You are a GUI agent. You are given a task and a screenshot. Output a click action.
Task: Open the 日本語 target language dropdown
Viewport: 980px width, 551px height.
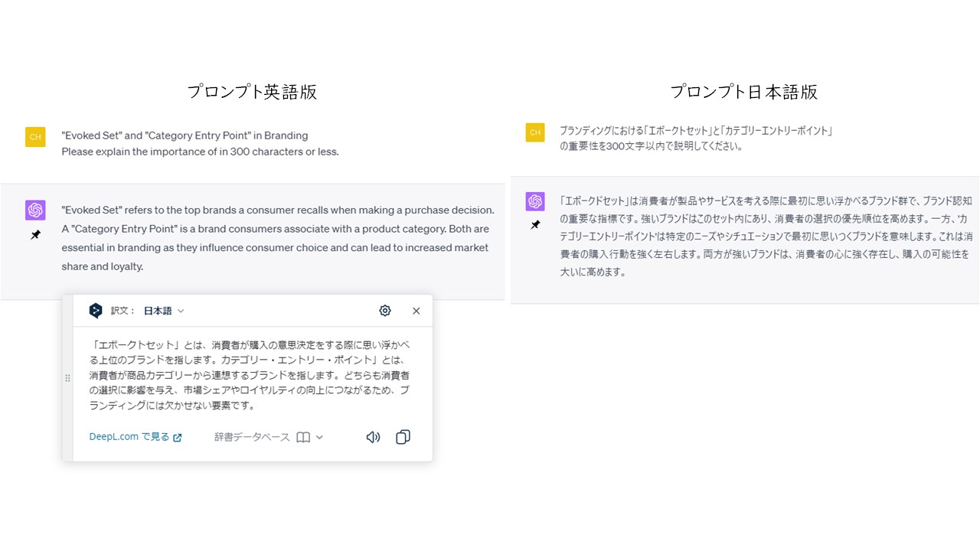(164, 311)
